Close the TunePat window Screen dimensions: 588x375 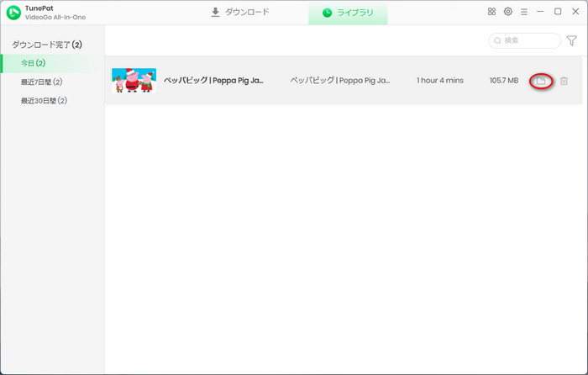click(575, 12)
